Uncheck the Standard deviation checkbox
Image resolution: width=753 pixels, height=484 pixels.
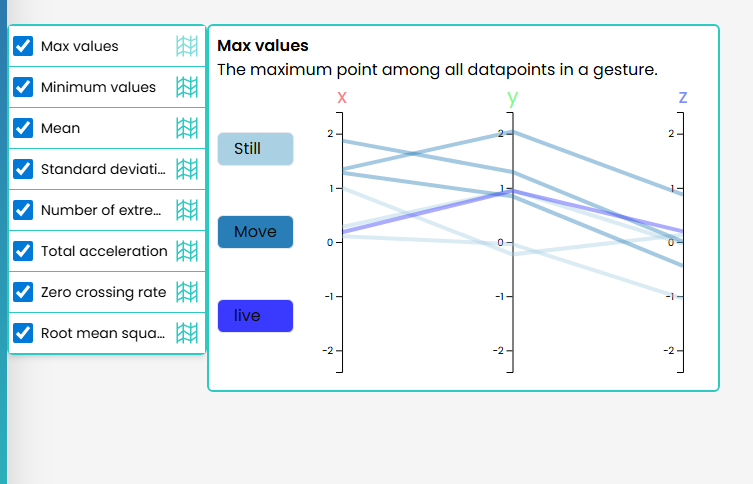[24, 169]
